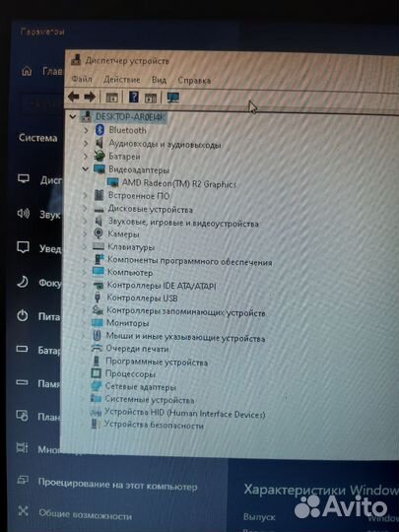This screenshot has height=532, width=399.
Task: Click the Bluetooth icon in the tree
Action: tap(100, 130)
